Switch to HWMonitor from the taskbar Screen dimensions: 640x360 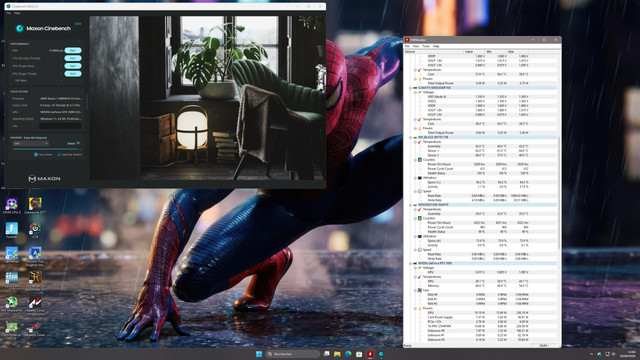[x=370, y=354]
